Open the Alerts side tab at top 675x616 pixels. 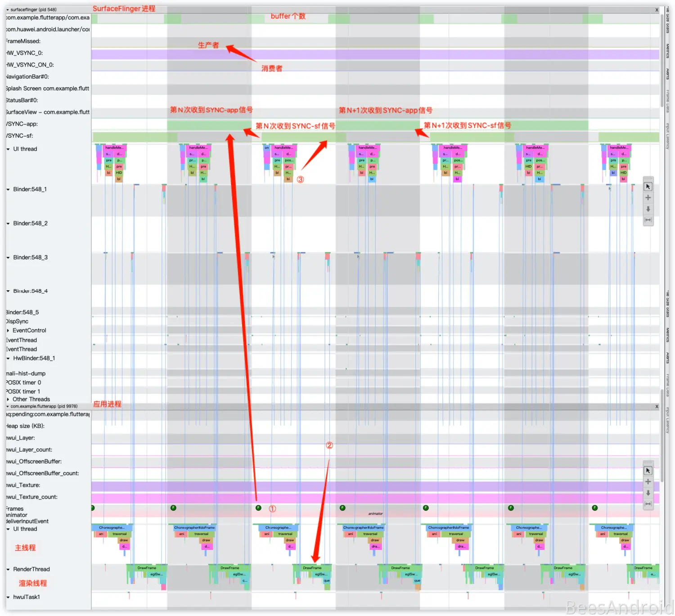pyautogui.click(x=668, y=73)
